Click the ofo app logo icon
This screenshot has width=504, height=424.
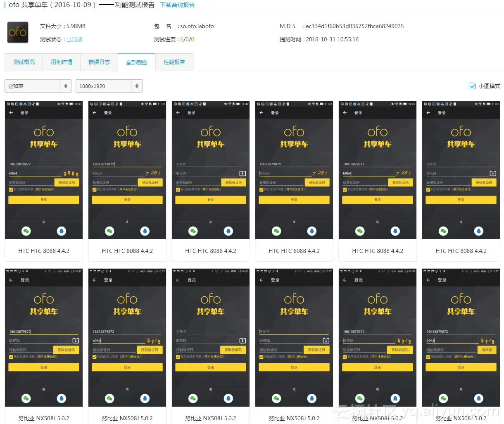(x=18, y=32)
